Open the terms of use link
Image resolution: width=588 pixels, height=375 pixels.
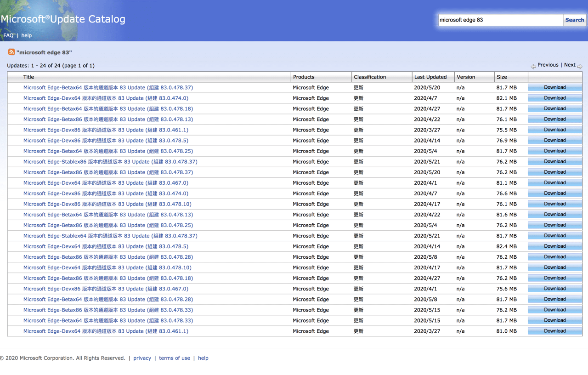[174, 358]
